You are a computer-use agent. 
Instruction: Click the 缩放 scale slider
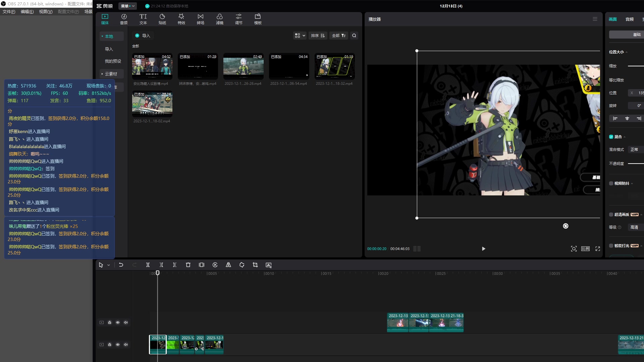pyautogui.click(x=636, y=66)
